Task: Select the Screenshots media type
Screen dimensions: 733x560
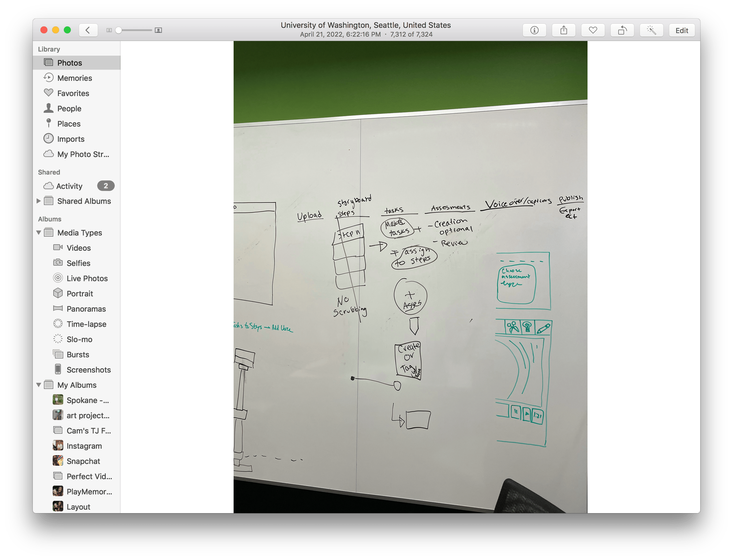Action: tap(88, 370)
